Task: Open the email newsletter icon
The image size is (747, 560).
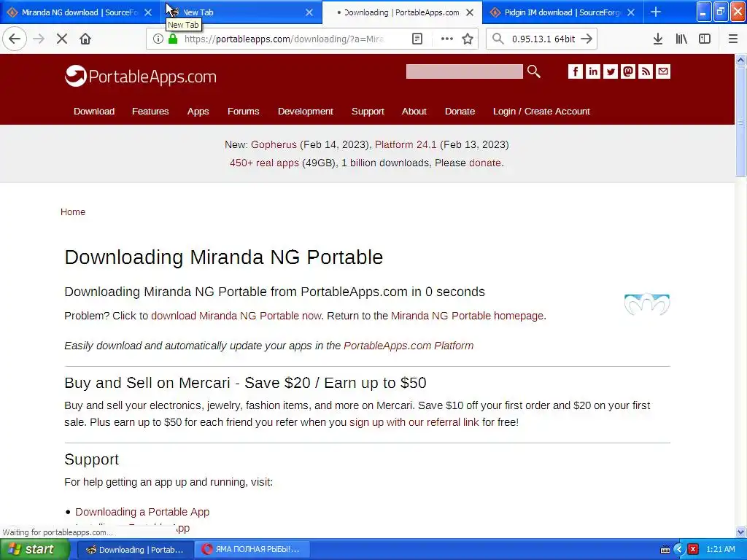Action: pos(663,71)
